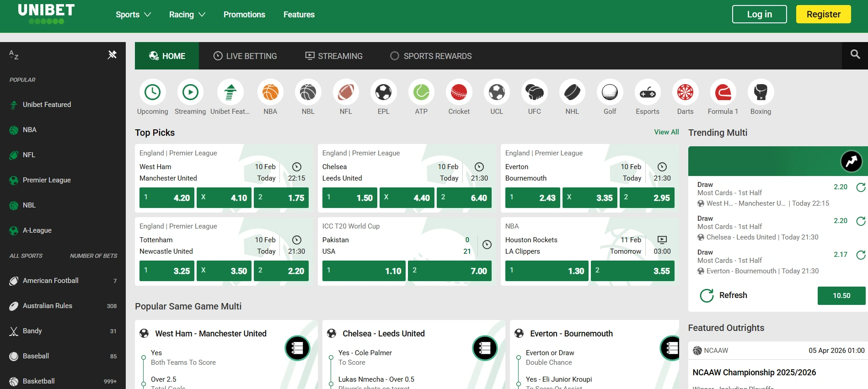
Task: Select USA win odds 7.00
Action: [450, 271]
